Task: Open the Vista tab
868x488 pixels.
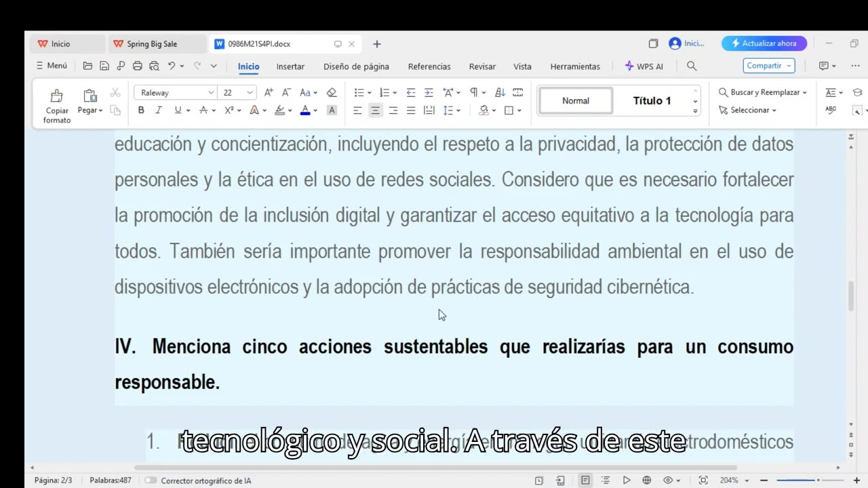Action: pyautogui.click(x=522, y=66)
